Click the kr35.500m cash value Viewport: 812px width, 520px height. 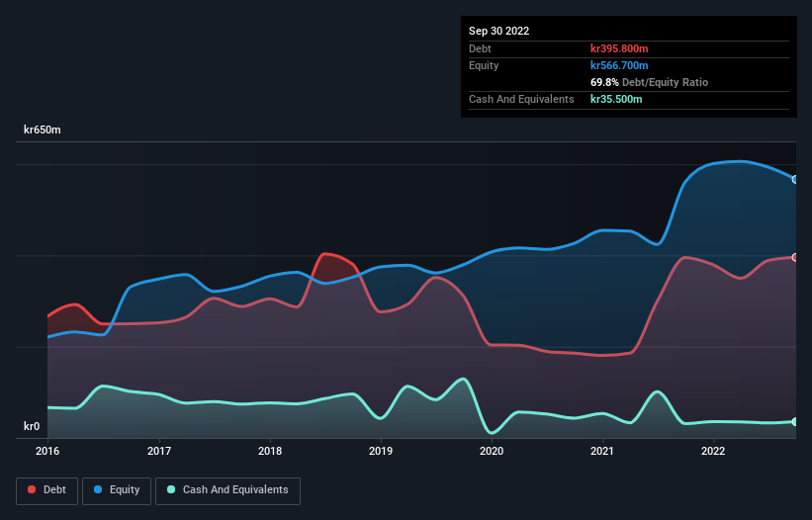point(616,99)
